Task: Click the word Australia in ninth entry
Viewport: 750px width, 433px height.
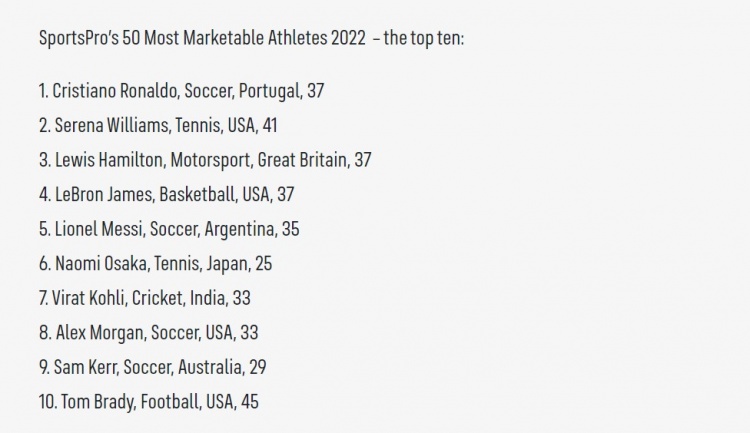Action: point(211,367)
